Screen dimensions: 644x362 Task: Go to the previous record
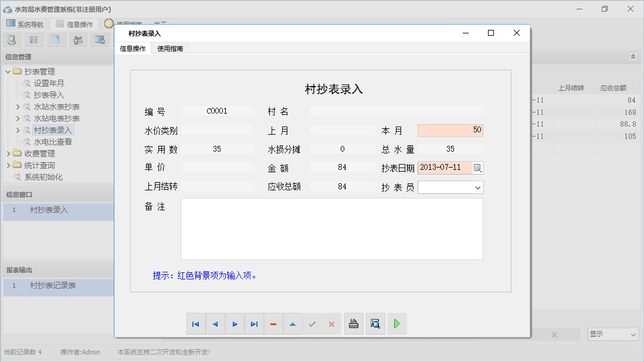tap(215, 323)
